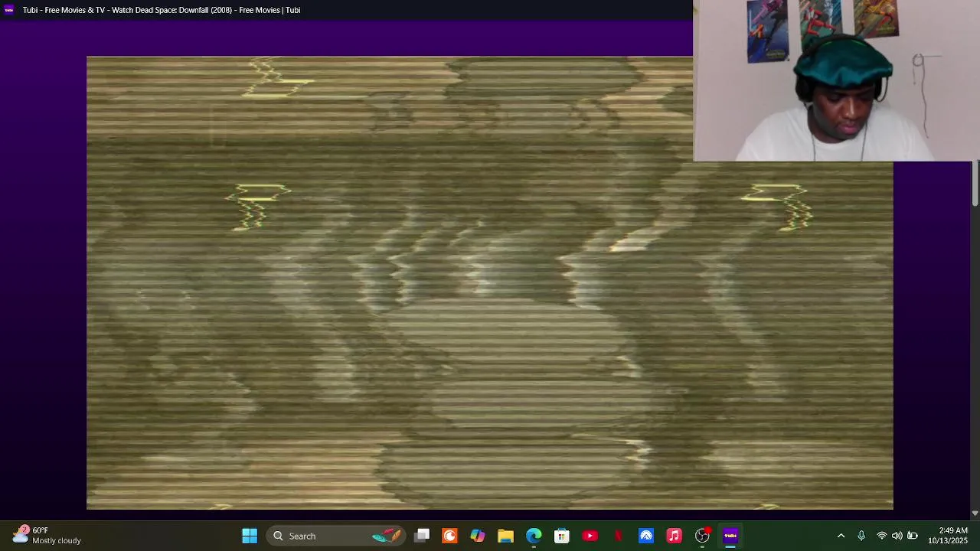Switch to OBS Studio in taskbar
Image resolution: width=980 pixels, height=551 pixels.
coord(702,536)
